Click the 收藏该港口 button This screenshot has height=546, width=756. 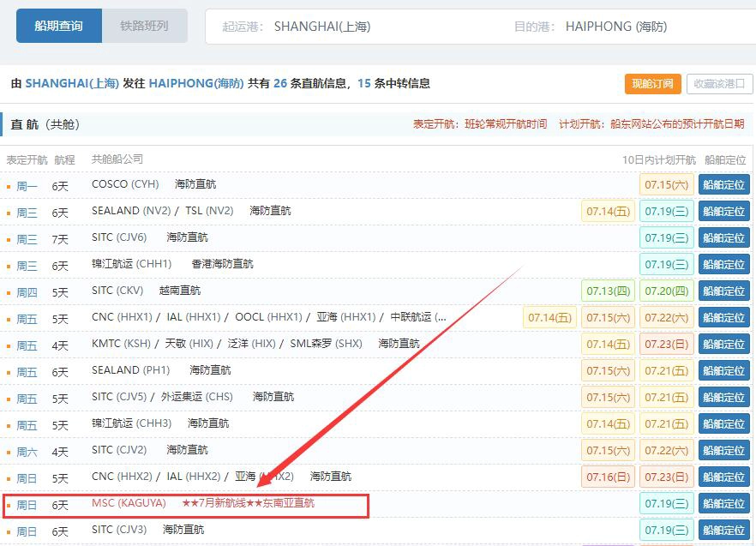pyautogui.click(x=719, y=84)
